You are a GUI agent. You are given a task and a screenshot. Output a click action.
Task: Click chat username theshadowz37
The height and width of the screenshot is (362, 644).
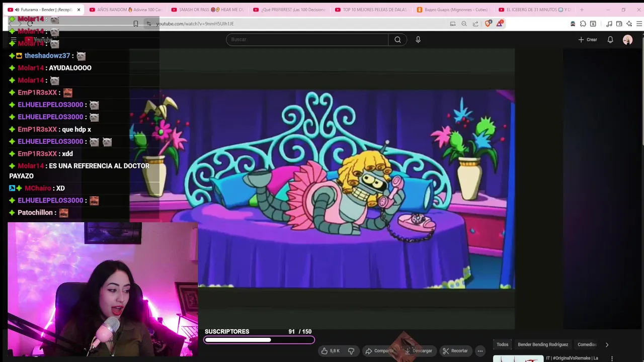(47, 56)
